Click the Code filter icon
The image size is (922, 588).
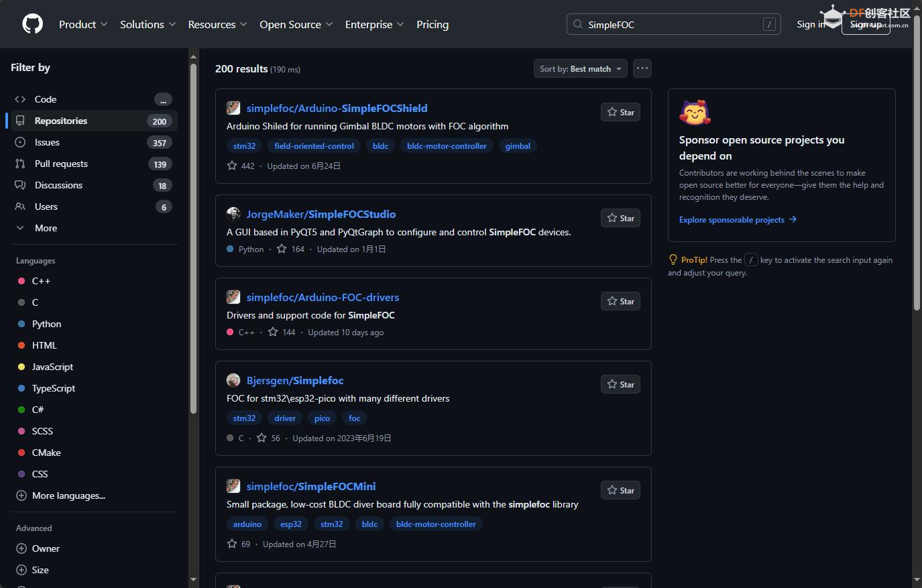(x=20, y=99)
